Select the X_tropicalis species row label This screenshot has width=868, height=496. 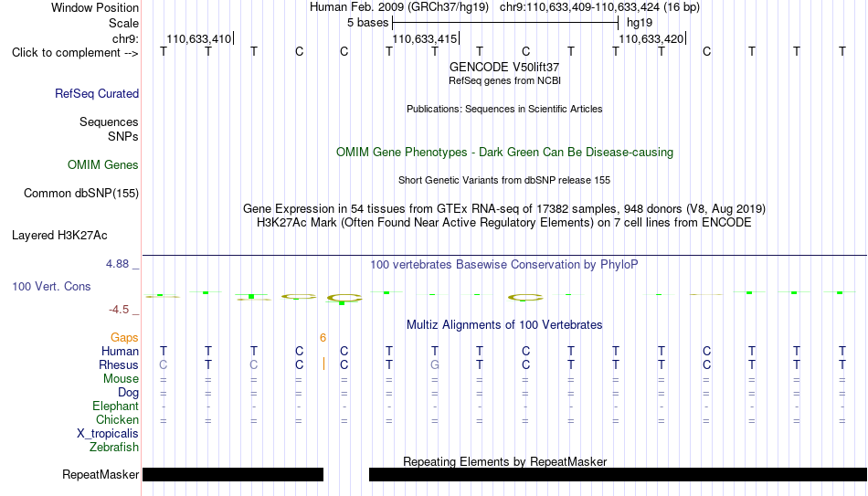point(108,434)
